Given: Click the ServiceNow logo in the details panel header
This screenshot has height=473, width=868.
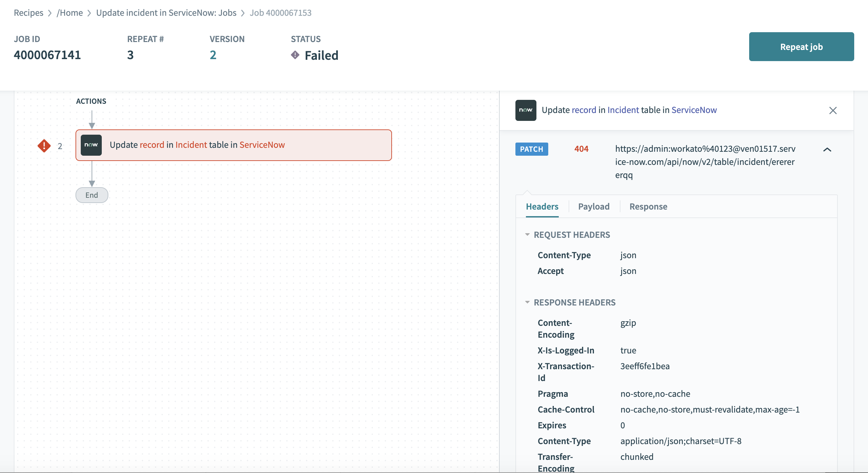Looking at the screenshot, I should coord(525,110).
